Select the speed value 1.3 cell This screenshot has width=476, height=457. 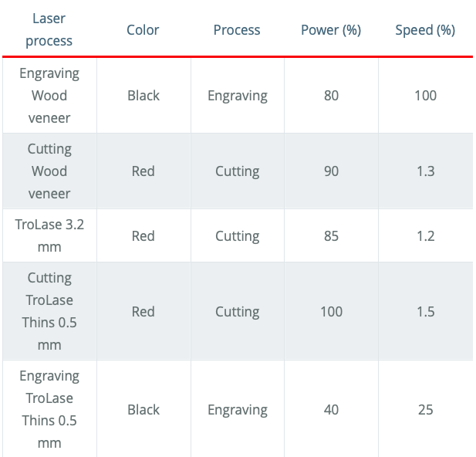coord(425,171)
